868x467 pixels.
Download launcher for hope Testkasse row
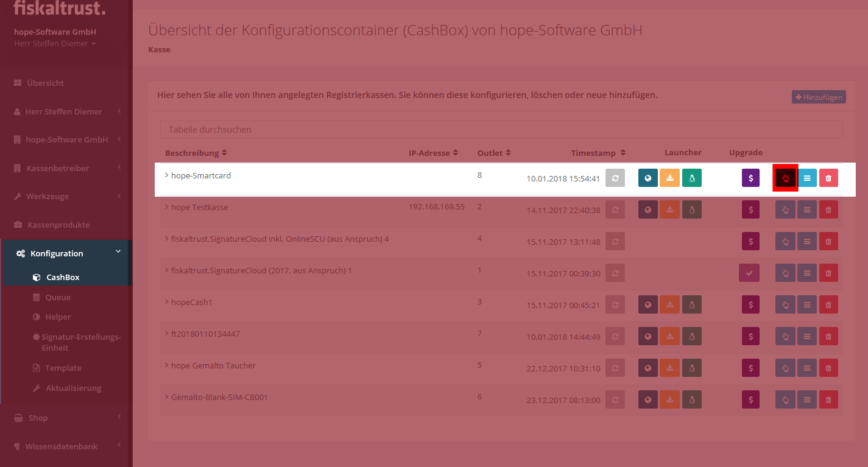click(x=670, y=209)
